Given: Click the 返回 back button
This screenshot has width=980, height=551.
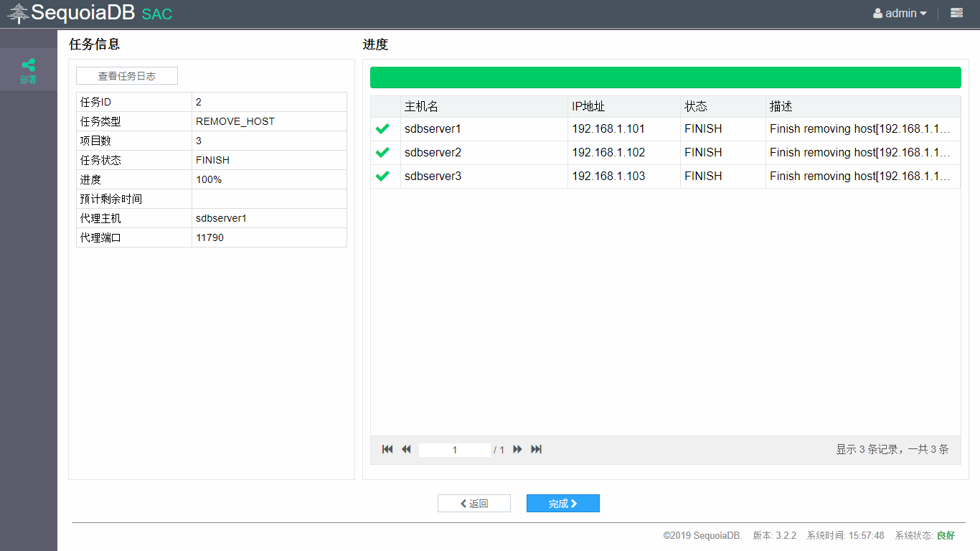Looking at the screenshot, I should click(474, 504).
